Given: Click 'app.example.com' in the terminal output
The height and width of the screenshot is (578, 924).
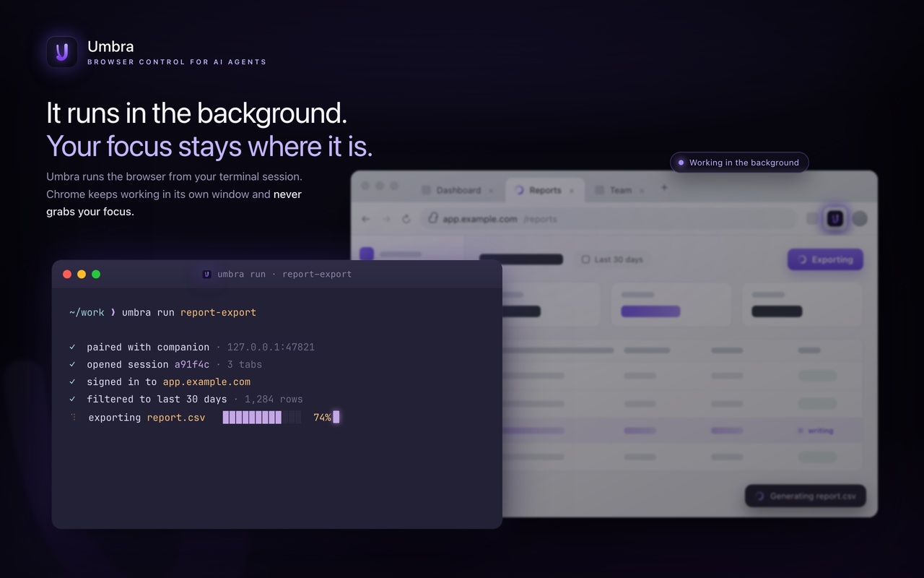Looking at the screenshot, I should (206, 381).
